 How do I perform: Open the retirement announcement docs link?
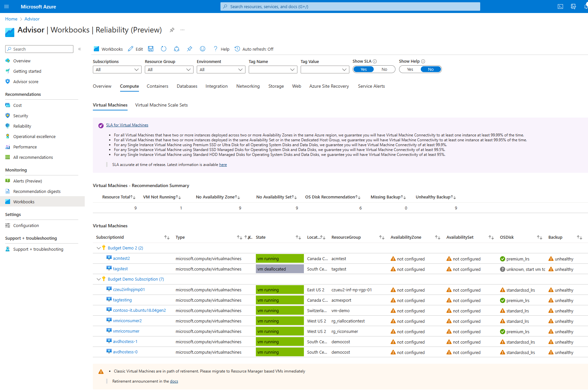(x=174, y=381)
